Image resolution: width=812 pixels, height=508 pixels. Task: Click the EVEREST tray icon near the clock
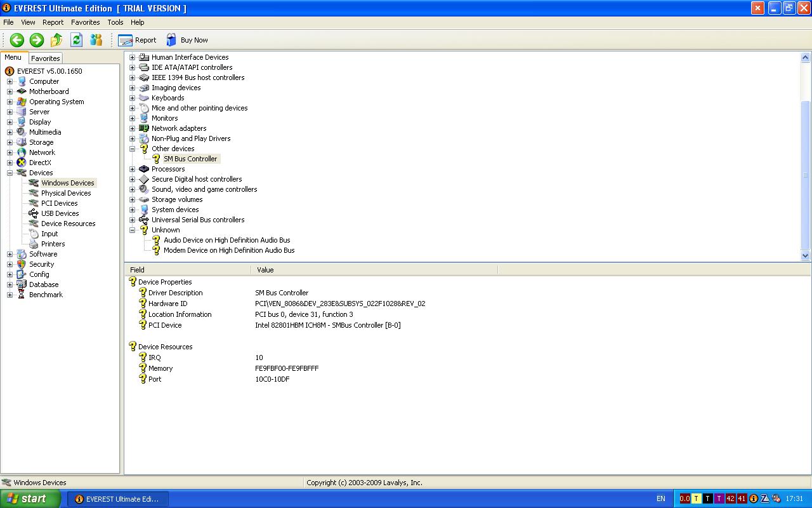pos(754,498)
